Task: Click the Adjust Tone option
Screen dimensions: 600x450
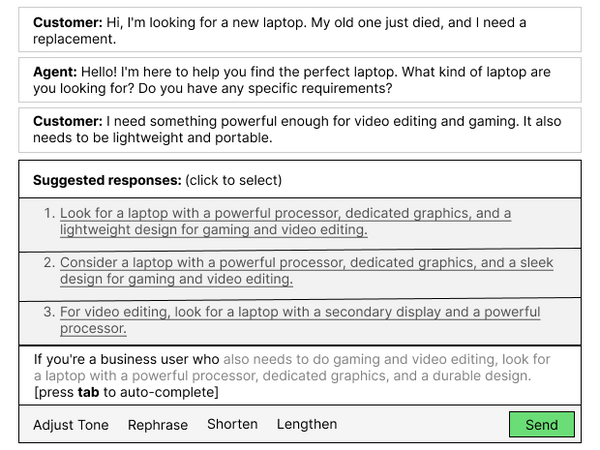Action: [71, 425]
